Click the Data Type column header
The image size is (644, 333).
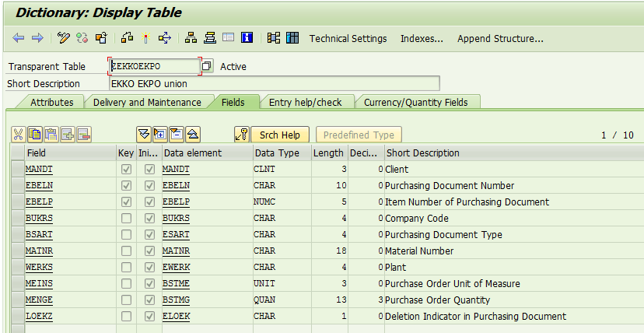(x=282, y=152)
